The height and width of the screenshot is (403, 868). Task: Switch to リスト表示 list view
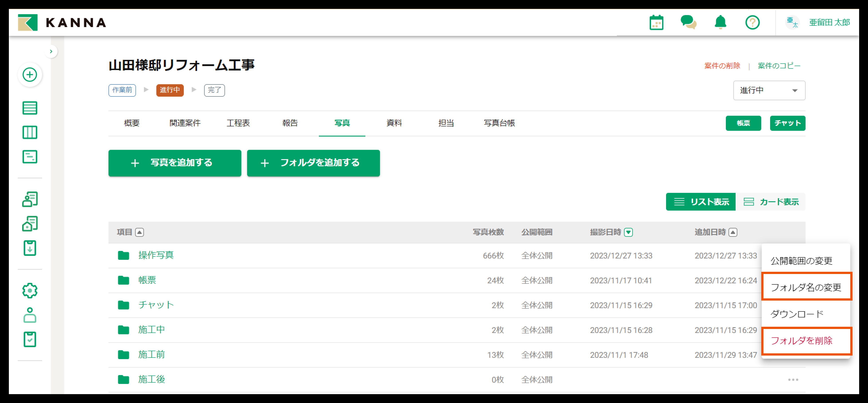[701, 202]
